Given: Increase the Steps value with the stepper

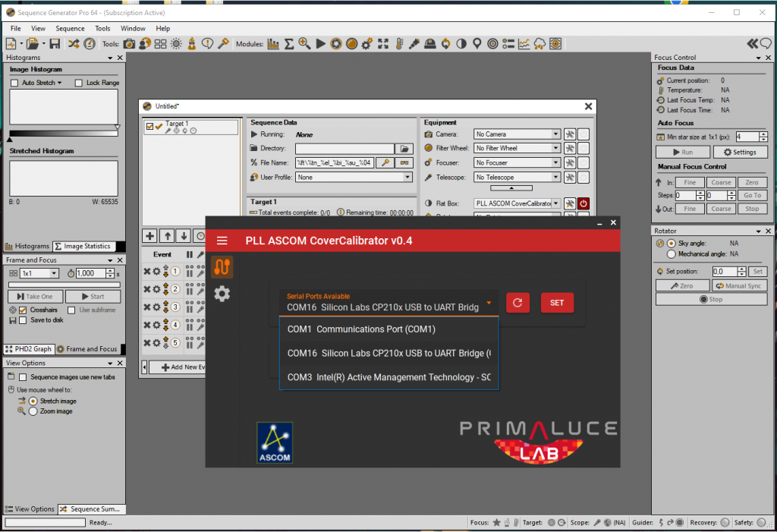Looking at the screenshot, I should (x=699, y=193).
